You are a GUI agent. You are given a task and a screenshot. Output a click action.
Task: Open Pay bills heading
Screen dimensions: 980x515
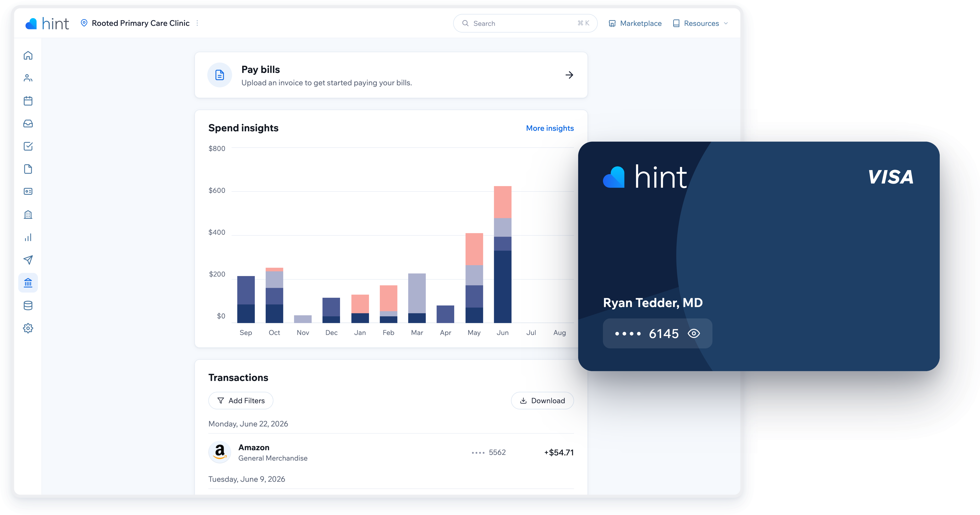261,70
